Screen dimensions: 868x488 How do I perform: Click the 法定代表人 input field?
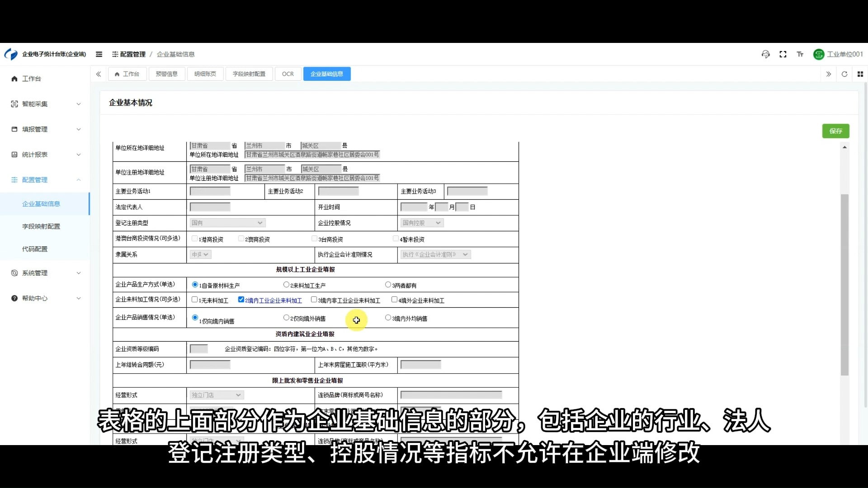pos(210,207)
